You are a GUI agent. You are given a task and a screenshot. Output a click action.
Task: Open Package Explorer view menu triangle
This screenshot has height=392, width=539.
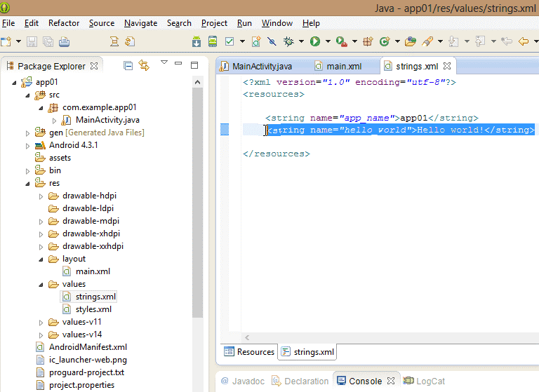coord(164,63)
